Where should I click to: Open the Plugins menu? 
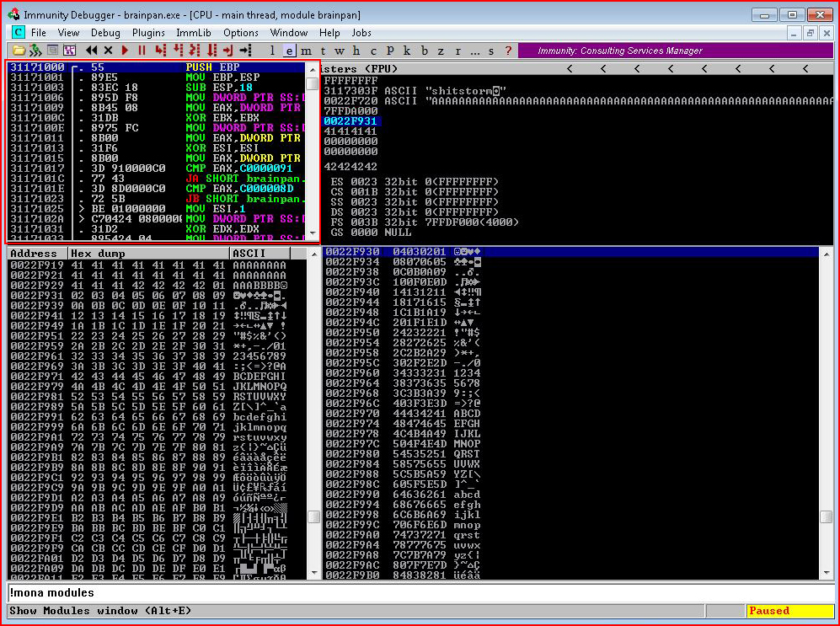pos(148,33)
